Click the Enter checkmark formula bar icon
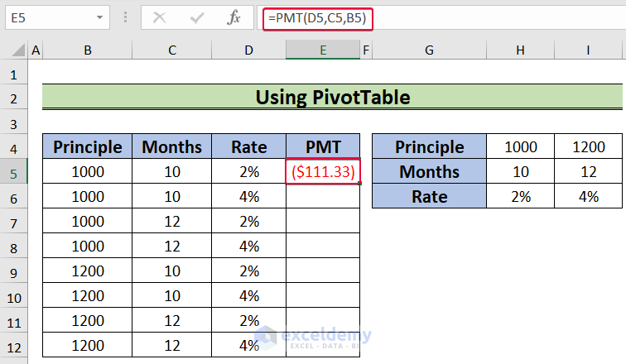The width and height of the screenshot is (626, 364). (x=197, y=17)
